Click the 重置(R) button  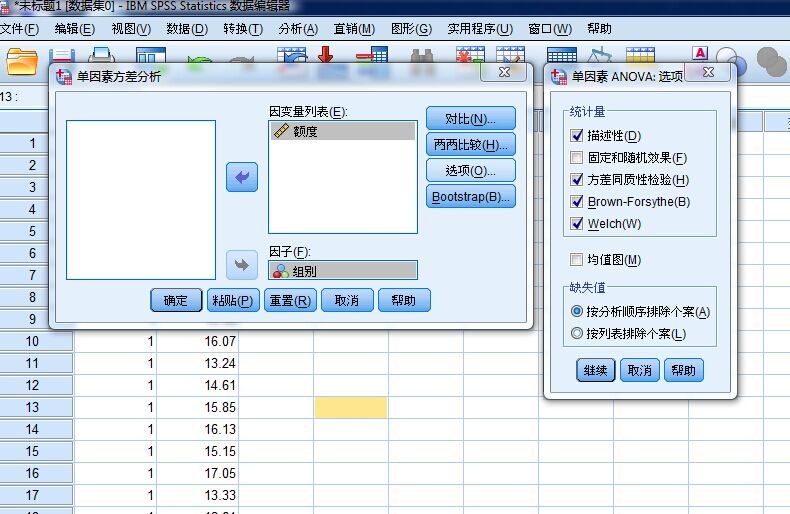coord(290,300)
